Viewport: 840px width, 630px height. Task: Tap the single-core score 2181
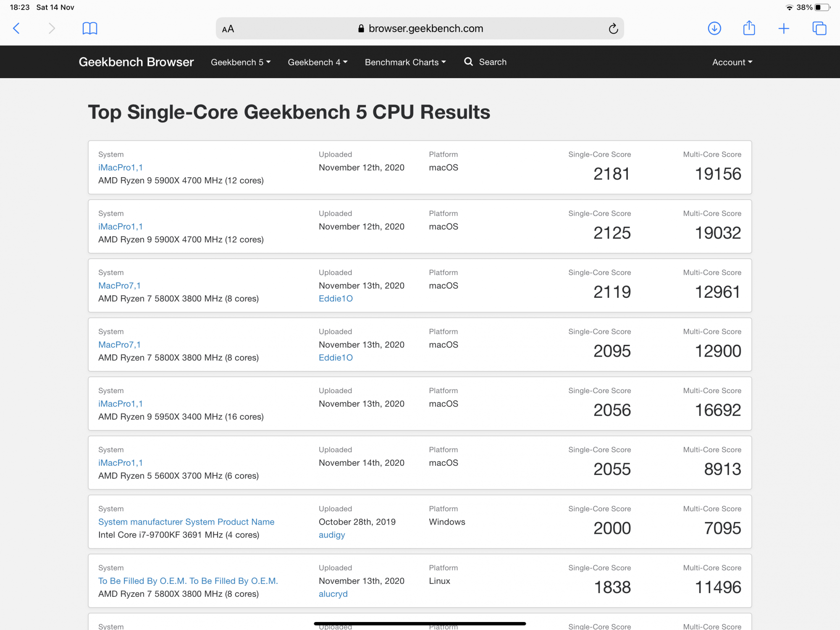coord(612,174)
